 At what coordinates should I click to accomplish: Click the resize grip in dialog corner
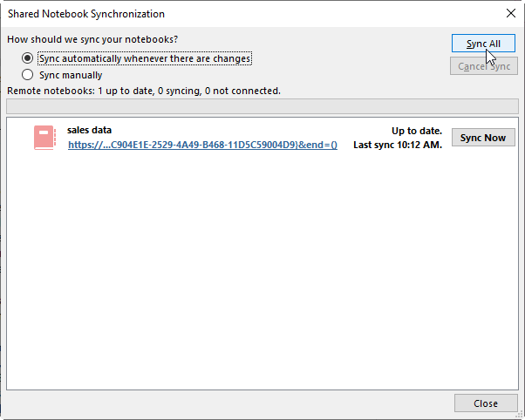click(x=519, y=415)
